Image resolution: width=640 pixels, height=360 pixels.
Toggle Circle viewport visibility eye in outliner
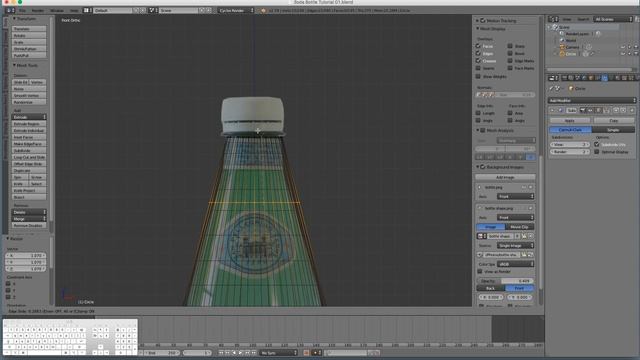[623, 53]
